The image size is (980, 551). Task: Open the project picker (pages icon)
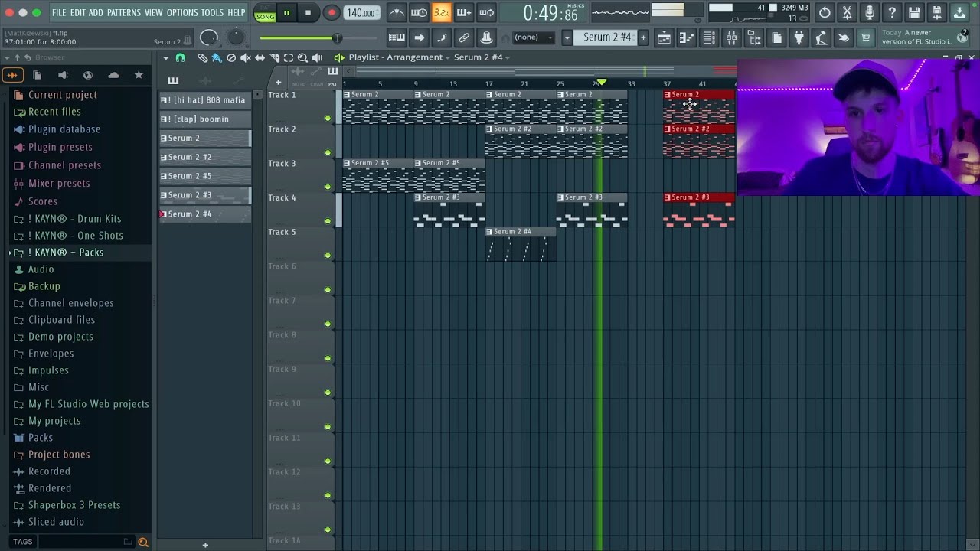click(x=776, y=37)
